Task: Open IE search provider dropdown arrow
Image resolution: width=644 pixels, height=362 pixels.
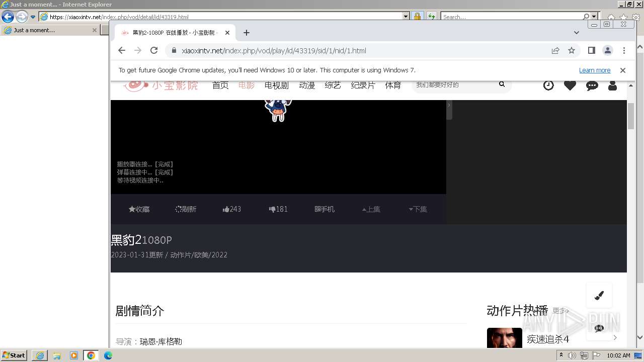Action: [595, 17]
